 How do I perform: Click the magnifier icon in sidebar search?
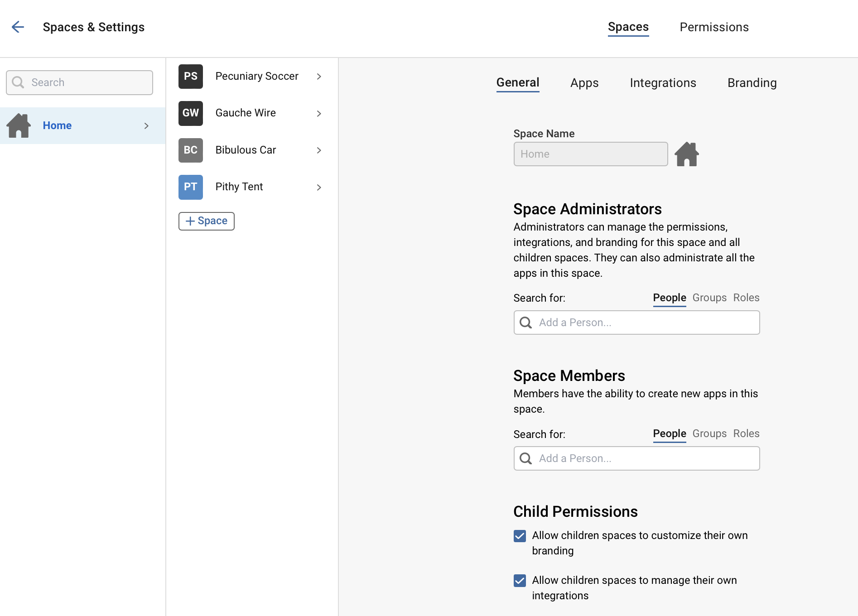pos(18,82)
